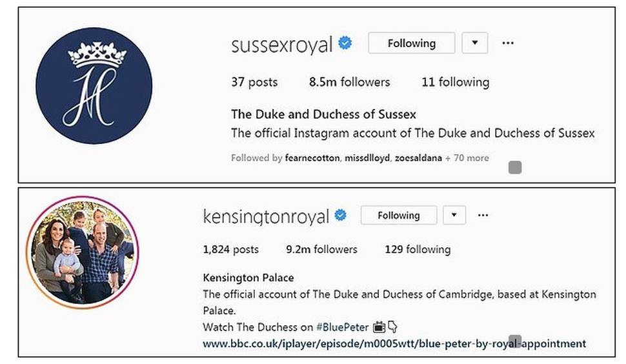Show the '+ 70 more' mutual followers
The image size is (626, 364).
click(x=467, y=158)
